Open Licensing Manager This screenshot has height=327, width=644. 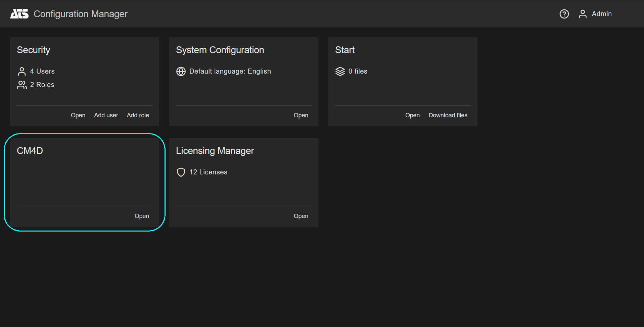pyautogui.click(x=301, y=216)
